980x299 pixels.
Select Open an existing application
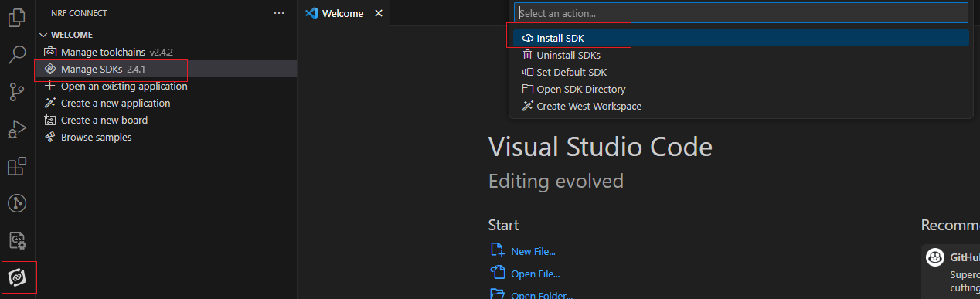tap(166, 86)
